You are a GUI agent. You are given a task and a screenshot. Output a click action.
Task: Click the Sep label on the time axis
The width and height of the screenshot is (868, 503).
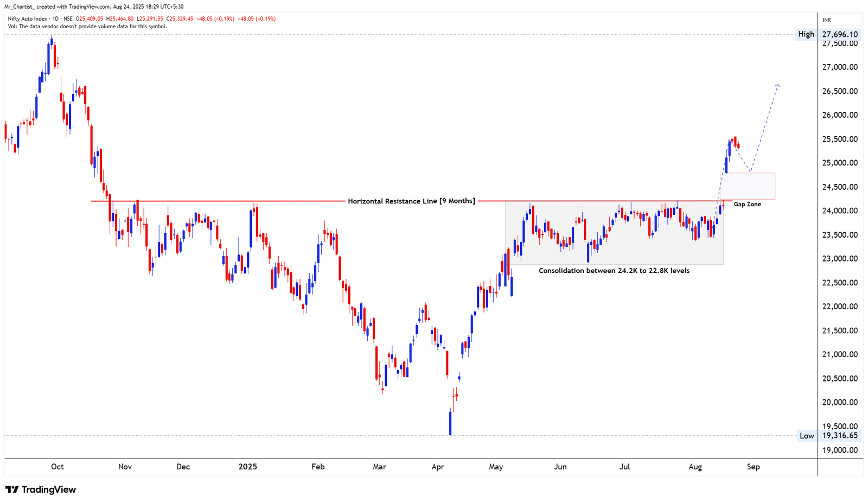click(x=753, y=467)
